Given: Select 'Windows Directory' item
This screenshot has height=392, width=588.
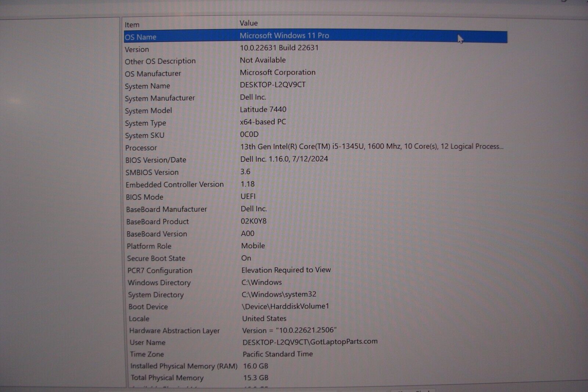Looking at the screenshot, I should coord(159,283).
